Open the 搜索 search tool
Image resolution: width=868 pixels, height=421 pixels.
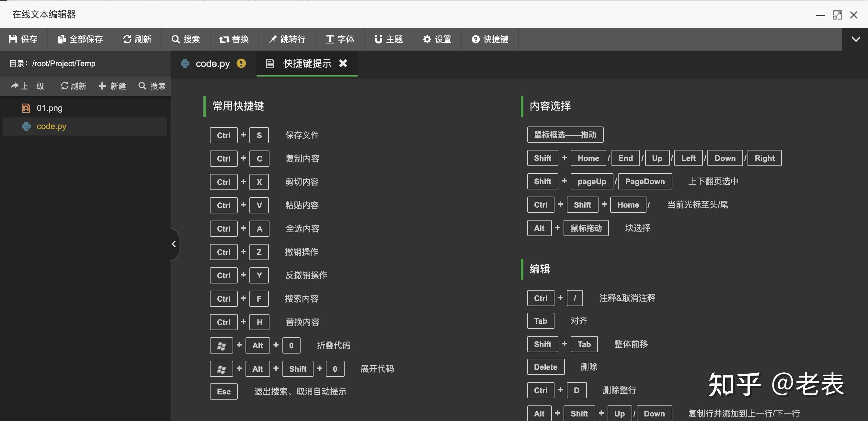click(x=176, y=39)
